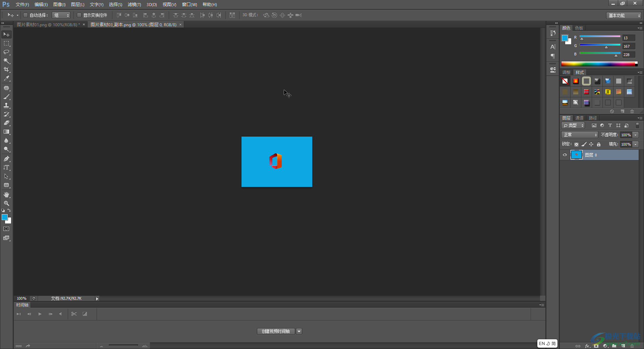Click the foreground color swatch in toolbox
The width and height of the screenshot is (644, 349).
pyautogui.click(x=5, y=217)
